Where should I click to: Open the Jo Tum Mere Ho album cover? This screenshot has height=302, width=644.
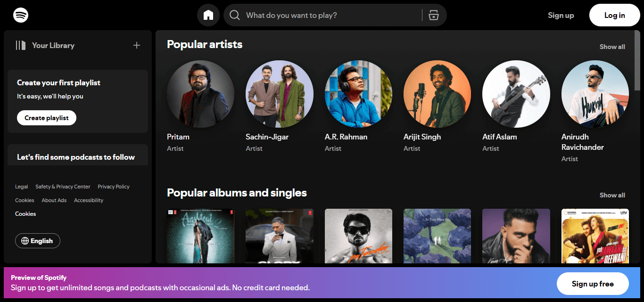click(x=437, y=236)
